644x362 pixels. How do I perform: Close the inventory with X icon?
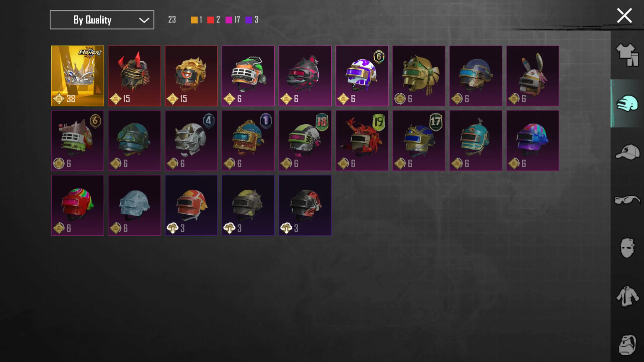pos(624,16)
